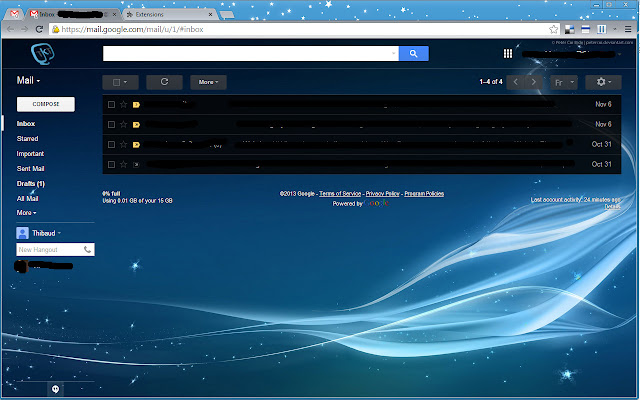Open the Inbox folder
This screenshot has height=400, width=640.
click(x=26, y=124)
